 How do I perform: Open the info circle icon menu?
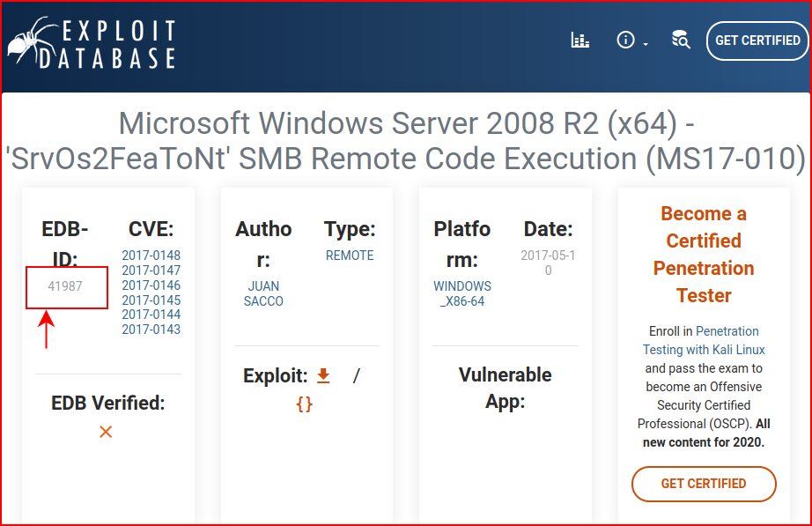click(625, 40)
